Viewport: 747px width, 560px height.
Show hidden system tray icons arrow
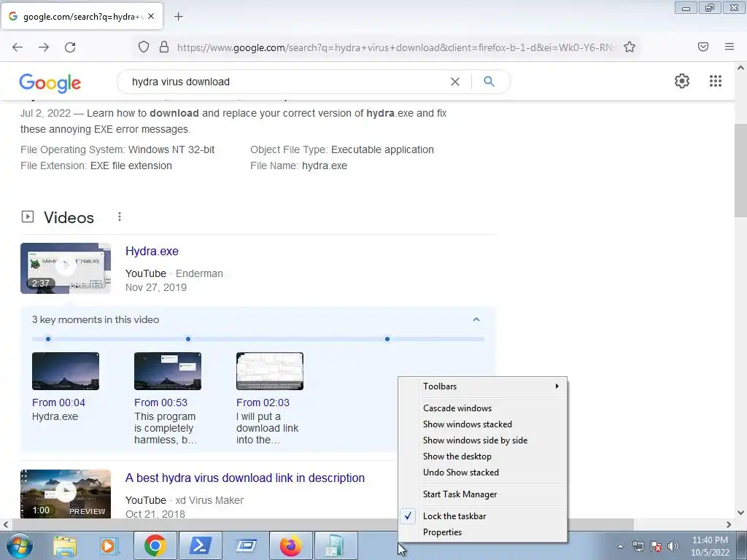pos(620,546)
